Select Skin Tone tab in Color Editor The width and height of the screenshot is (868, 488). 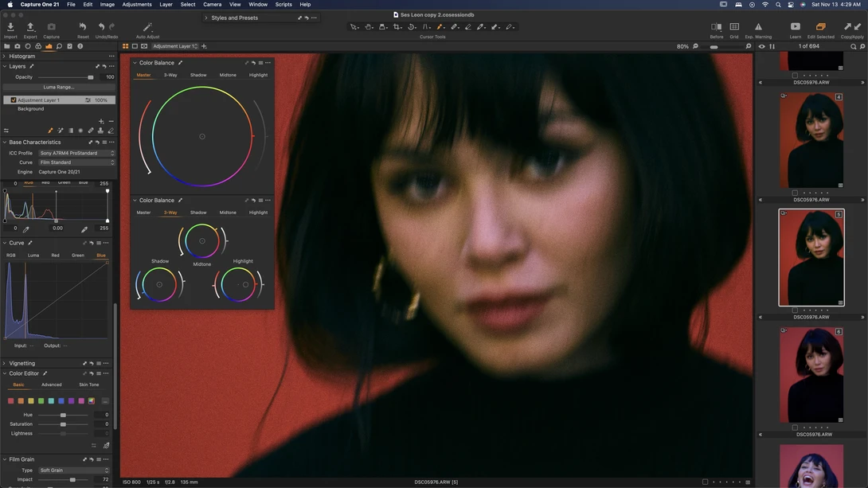(88, 385)
